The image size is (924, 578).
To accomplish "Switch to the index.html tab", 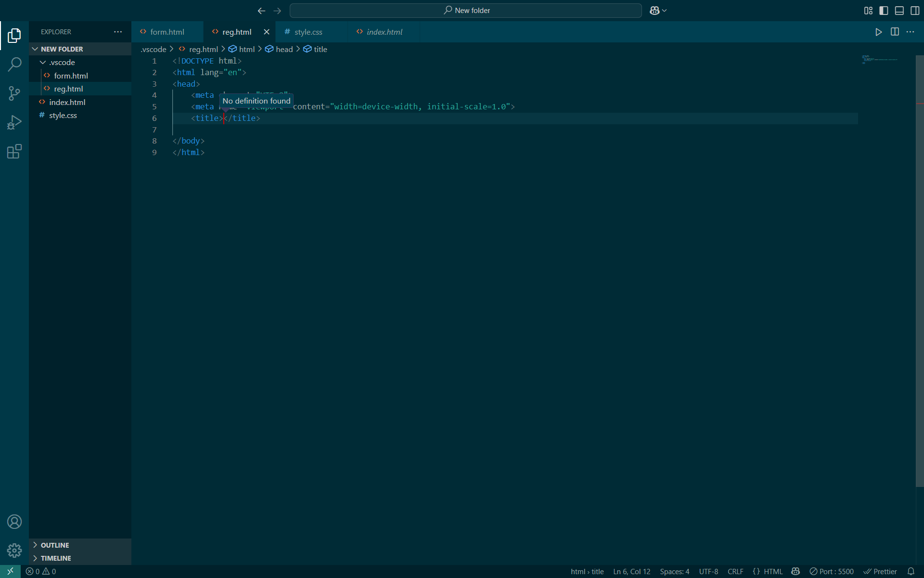I will tap(385, 32).
